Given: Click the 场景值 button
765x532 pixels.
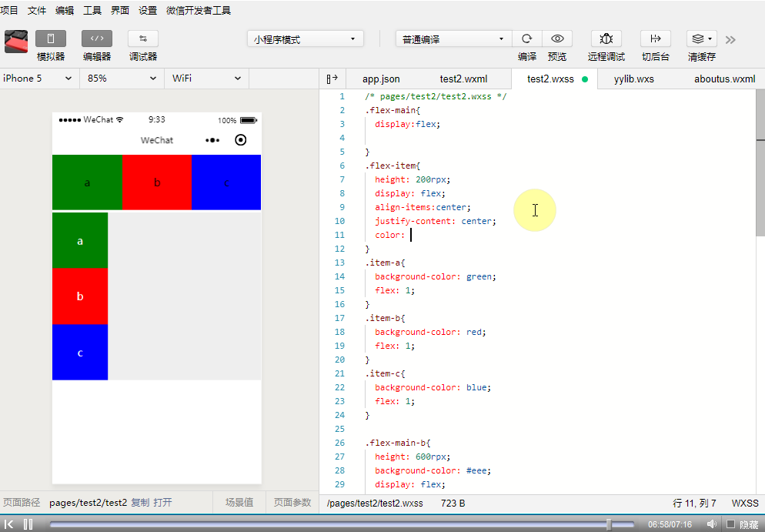Looking at the screenshot, I should tap(239, 502).
